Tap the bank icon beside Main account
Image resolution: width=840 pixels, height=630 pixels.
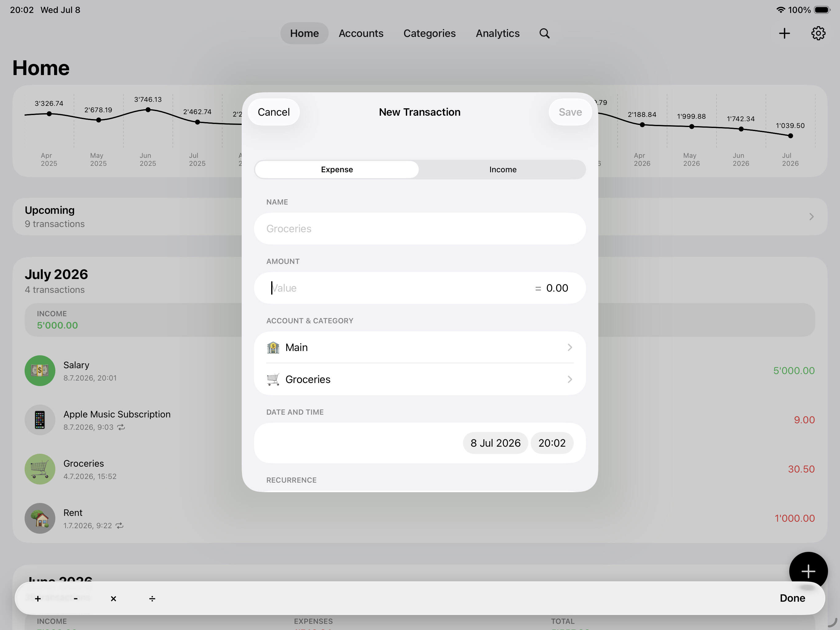click(x=273, y=347)
